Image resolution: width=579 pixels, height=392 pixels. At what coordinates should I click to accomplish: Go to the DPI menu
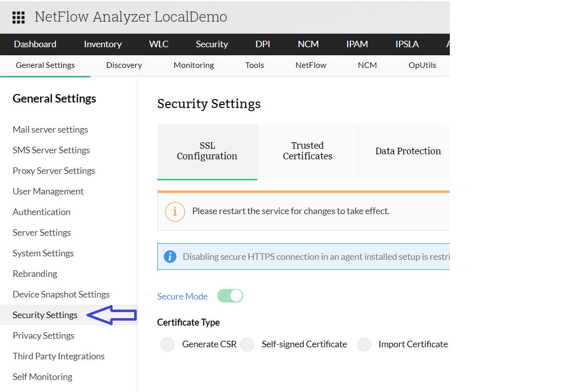(x=263, y=44)
